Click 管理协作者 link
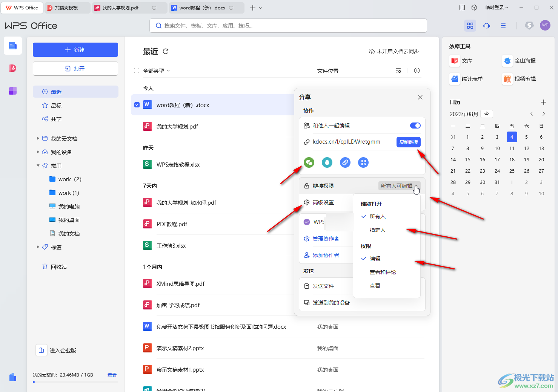The image size is (558, 392). point(326,239)
